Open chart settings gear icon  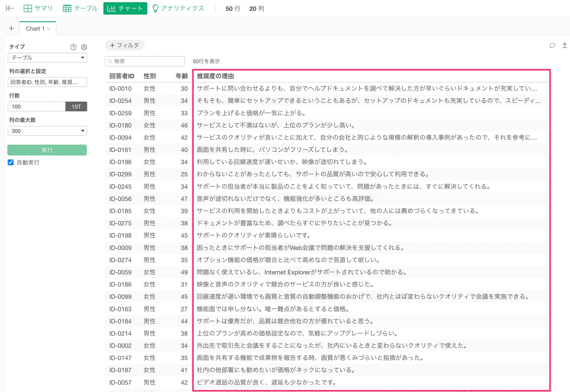(84, 47)
